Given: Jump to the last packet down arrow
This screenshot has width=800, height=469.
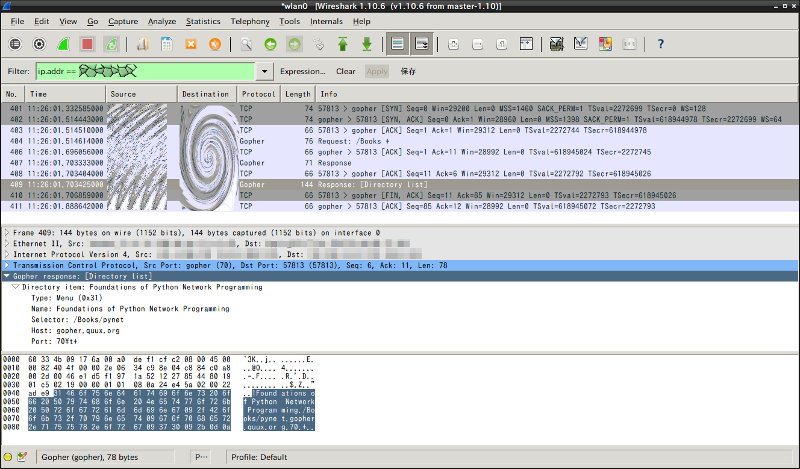Looking at the screenshot, I should tap(366, 44).
